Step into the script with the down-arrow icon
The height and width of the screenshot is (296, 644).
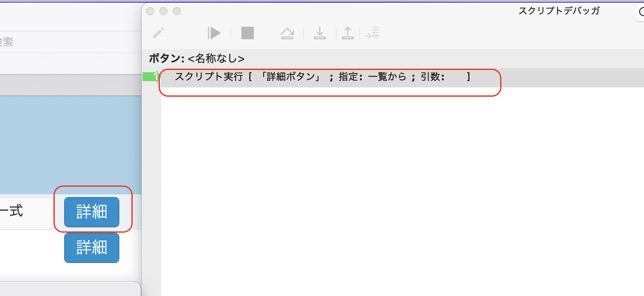tap(320, 33)
